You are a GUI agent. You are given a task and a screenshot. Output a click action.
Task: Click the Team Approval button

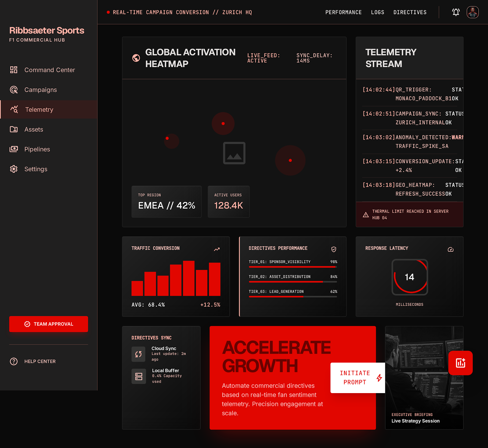48,324
